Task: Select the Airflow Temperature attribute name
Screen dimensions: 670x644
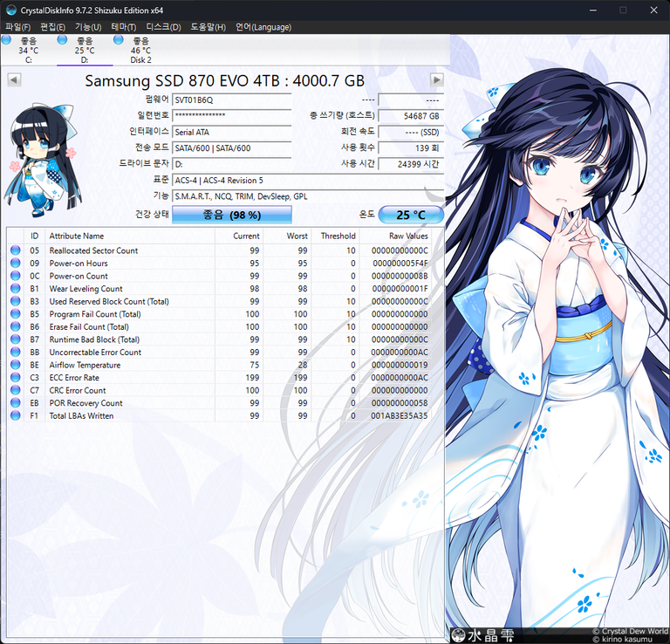Action: click(x=85, y=365)
